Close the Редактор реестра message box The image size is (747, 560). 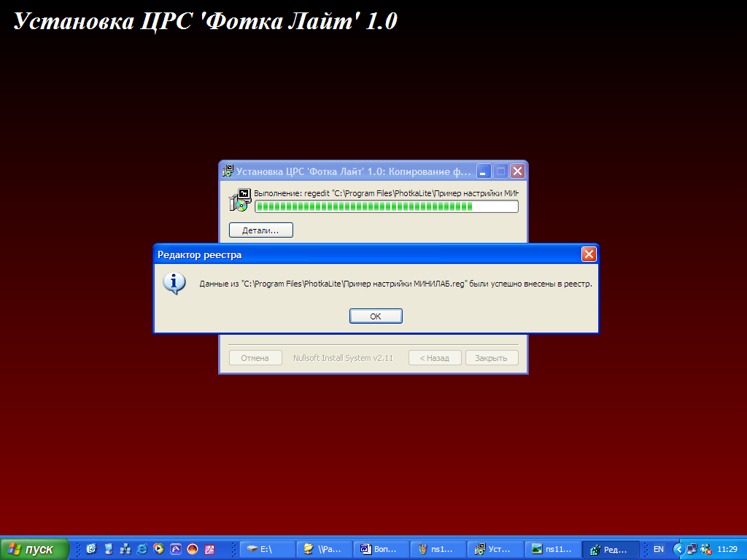tap(589, 254)
